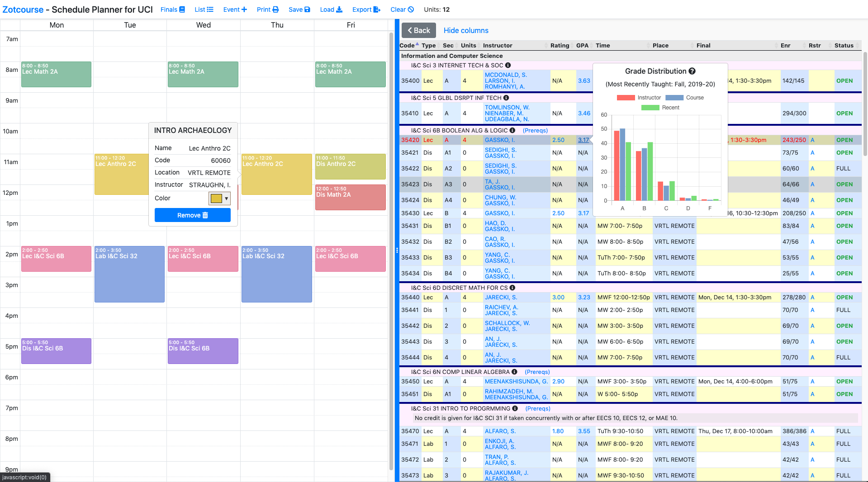
Task: Sort courses using the Code column arrow
Action: click(x=417, y=44)
